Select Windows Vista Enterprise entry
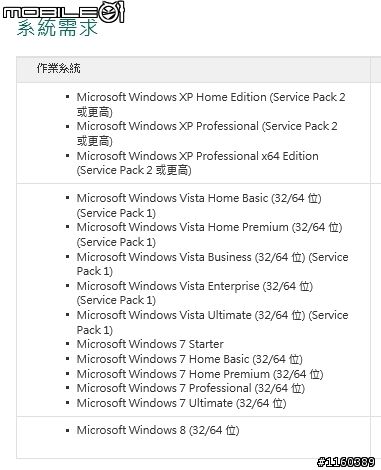This screenshot has height=470, width=381. tap(195, 293)
